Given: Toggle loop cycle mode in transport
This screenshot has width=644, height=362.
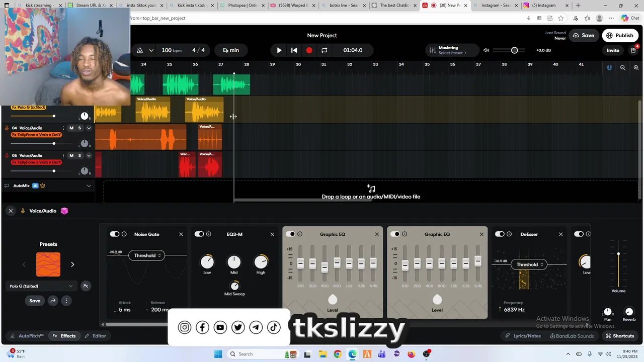Looking at the screenshot, I should (325, 50).
